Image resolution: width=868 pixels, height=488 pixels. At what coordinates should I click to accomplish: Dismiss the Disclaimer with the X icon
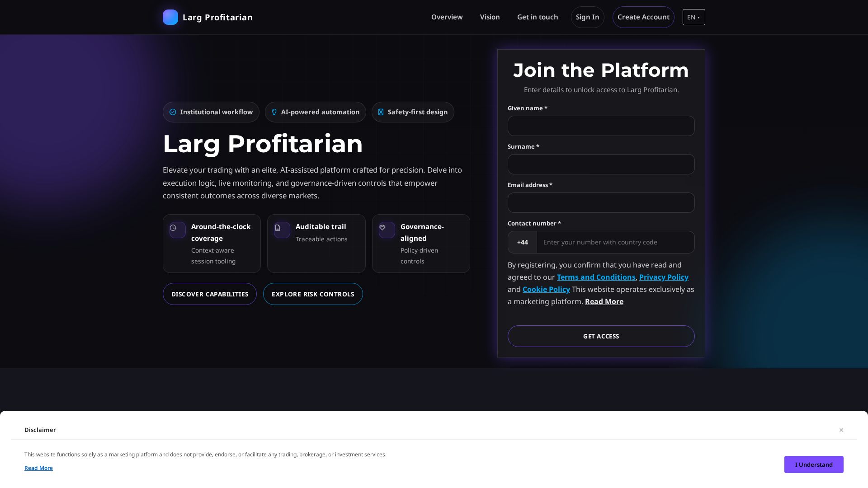[841, 430]
